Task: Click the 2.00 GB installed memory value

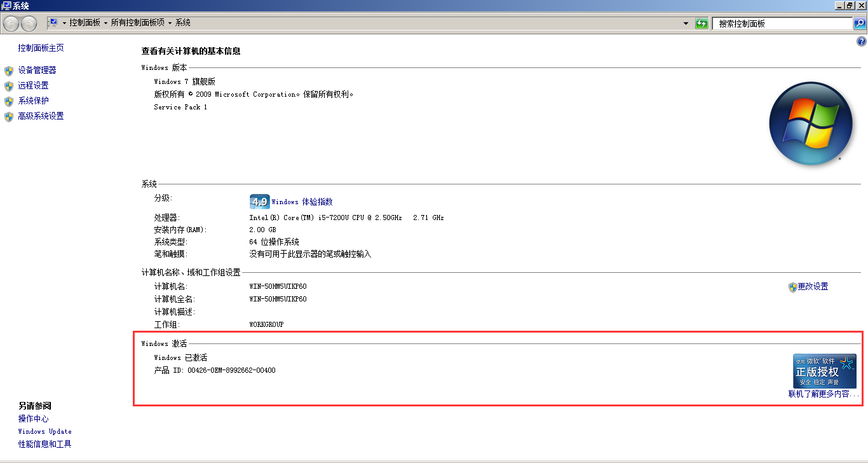Action: point(262,230)
